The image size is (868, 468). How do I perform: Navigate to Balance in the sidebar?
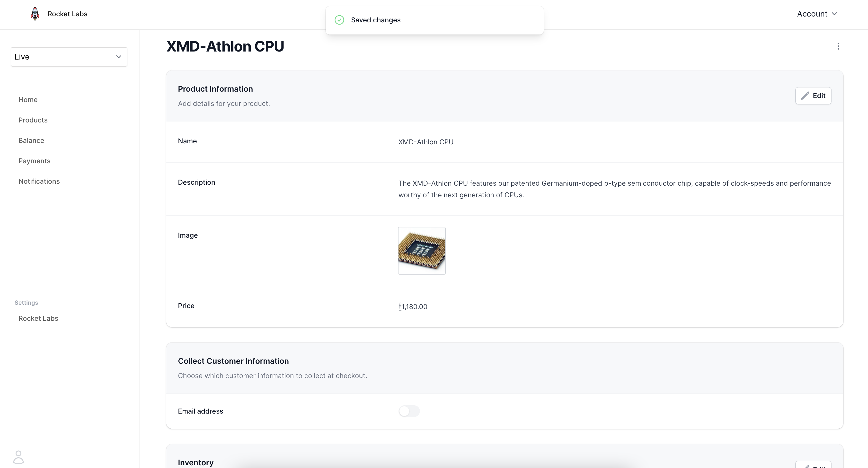coord(31,140)
